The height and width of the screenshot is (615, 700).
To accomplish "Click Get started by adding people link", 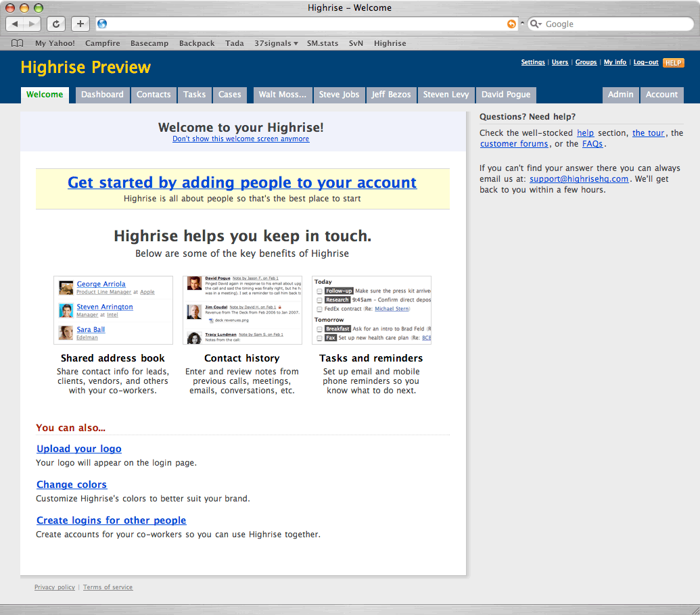I will tap(242, 182).
